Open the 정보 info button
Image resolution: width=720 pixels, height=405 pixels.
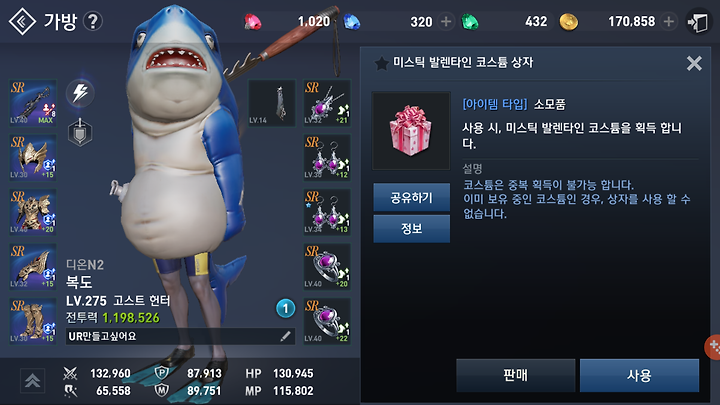411,229
